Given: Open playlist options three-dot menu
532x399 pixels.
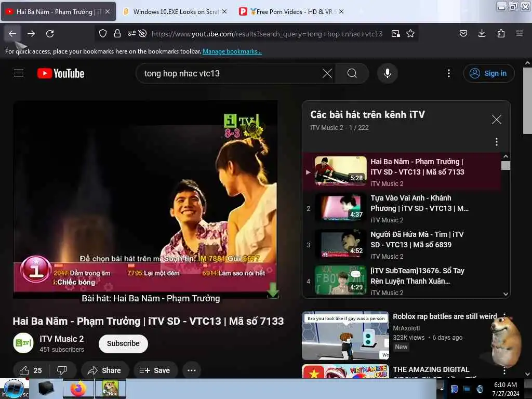Looking at the screenshot, I should [x=497, y=142].
